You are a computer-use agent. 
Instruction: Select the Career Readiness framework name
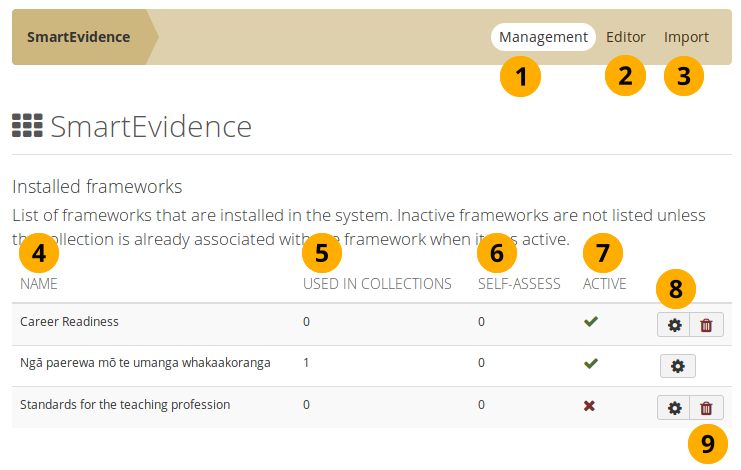(69, 322)
